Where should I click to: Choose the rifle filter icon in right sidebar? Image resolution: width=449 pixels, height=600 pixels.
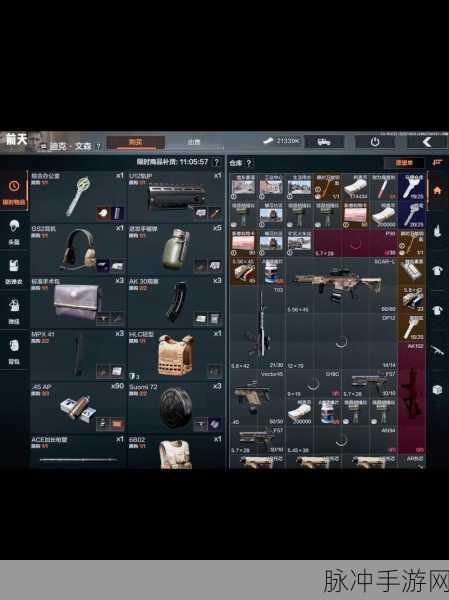click(x=437, y=350)
